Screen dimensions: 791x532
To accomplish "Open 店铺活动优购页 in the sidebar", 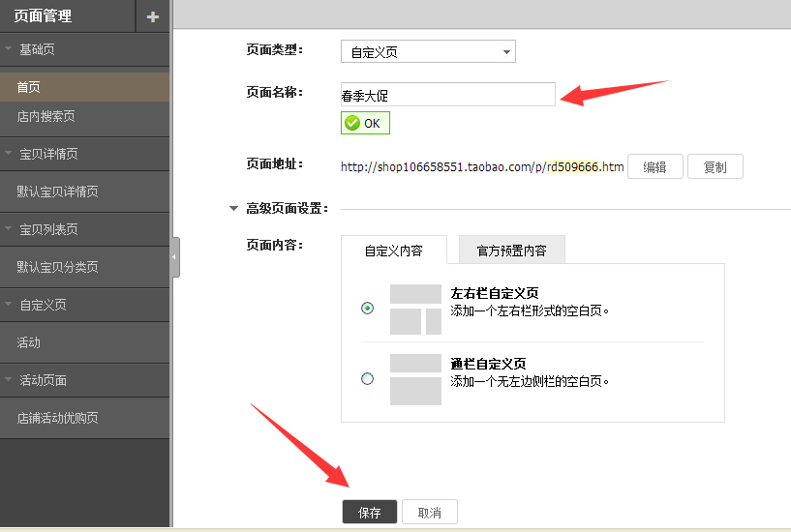I will point(57,419).
